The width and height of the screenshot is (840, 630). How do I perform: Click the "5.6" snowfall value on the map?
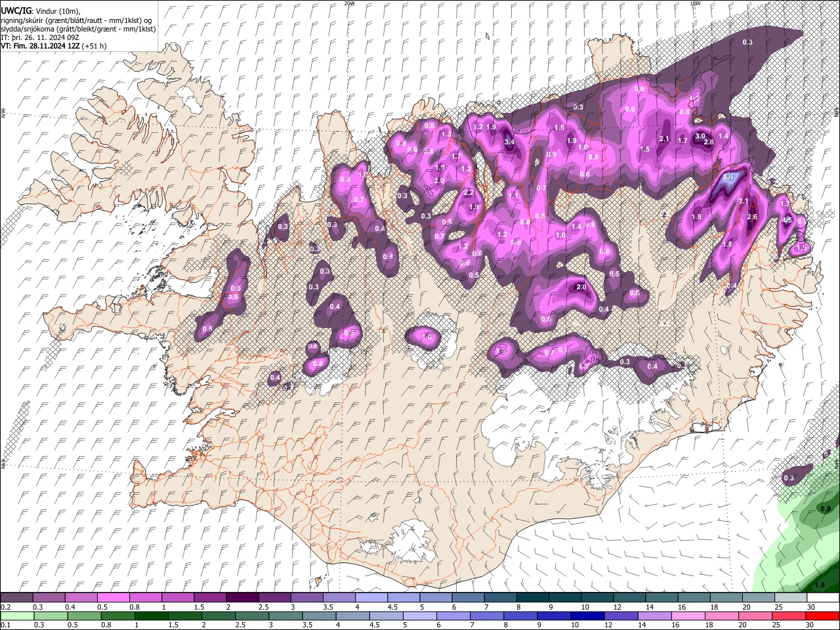pos(727,177)
